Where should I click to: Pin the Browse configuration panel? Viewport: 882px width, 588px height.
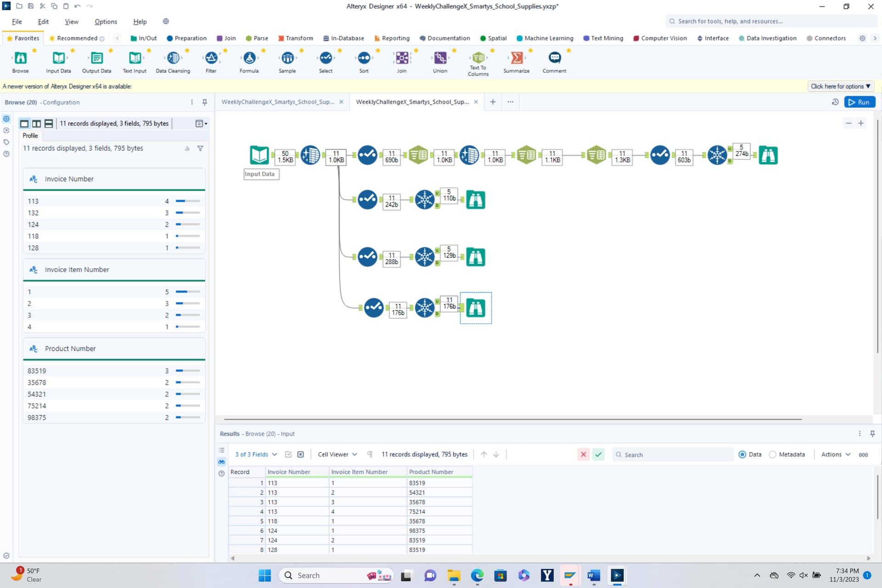205,102
